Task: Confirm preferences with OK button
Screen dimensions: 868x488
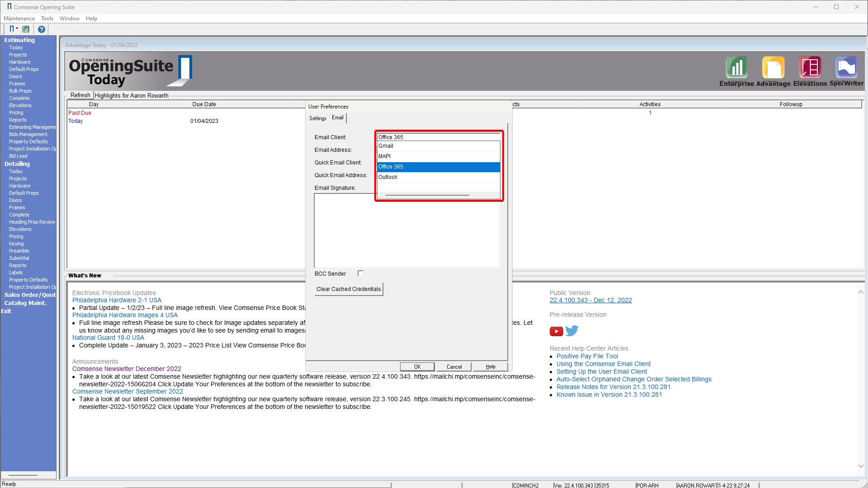Action: coord(417,366)
